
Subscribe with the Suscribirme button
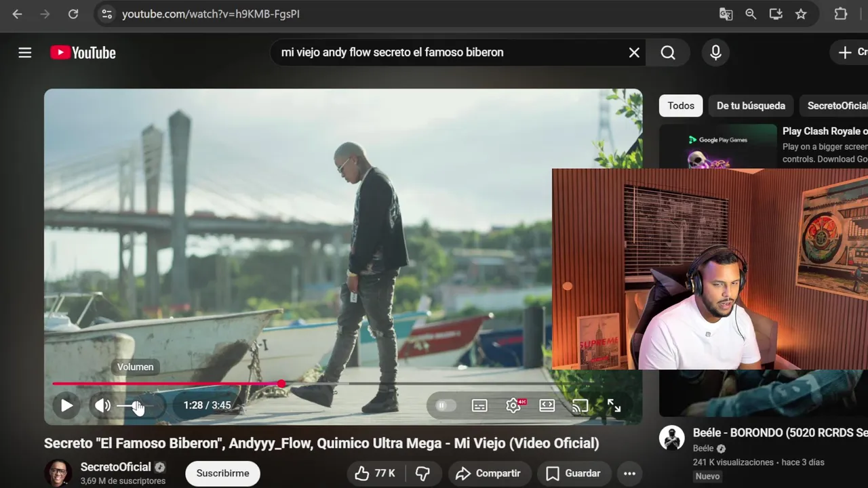[222, 473]
